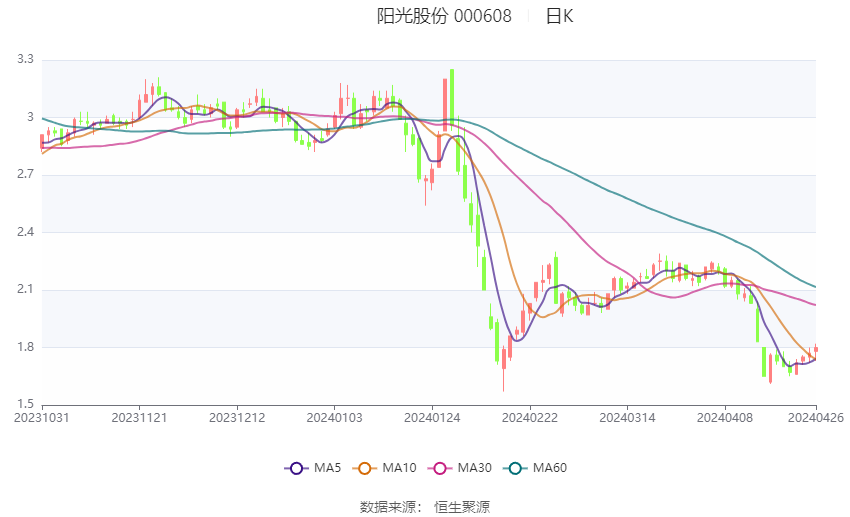This screenshot has width=850, height=517.
Task: Toggle the MA10 legend series
Action: 384,468
